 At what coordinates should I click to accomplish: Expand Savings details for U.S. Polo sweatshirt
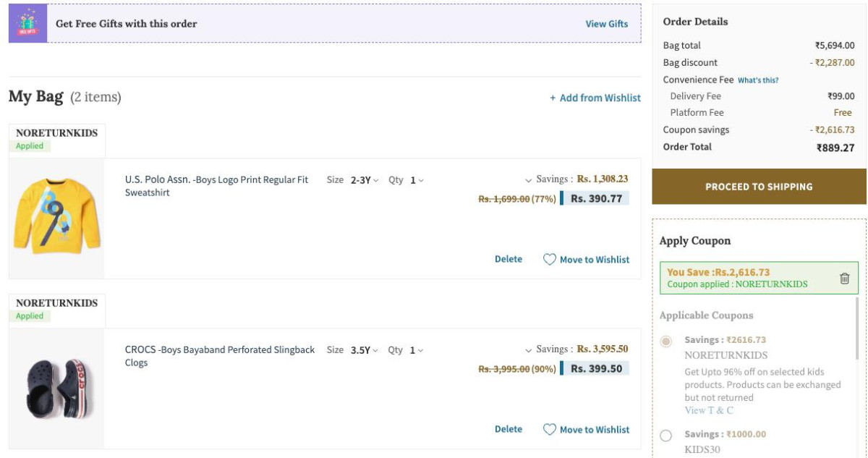coord(529,180)
